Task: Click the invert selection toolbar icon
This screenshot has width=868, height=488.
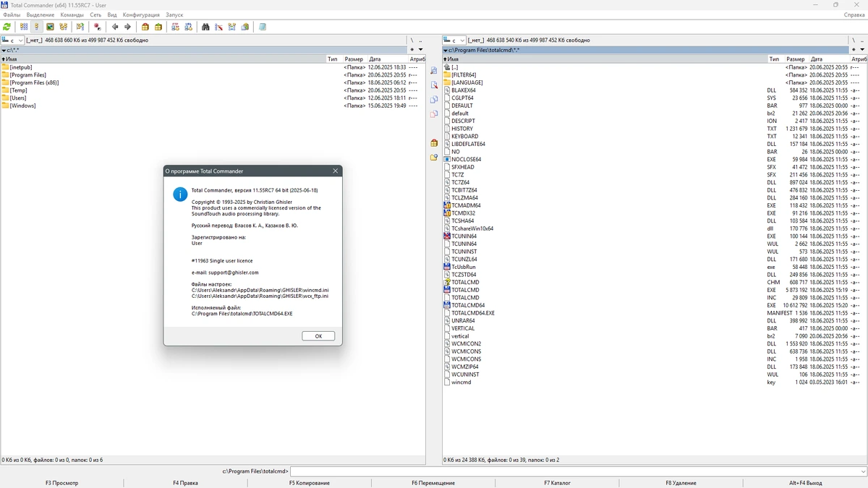Action: pyautogui.click(x=96, y=27)
